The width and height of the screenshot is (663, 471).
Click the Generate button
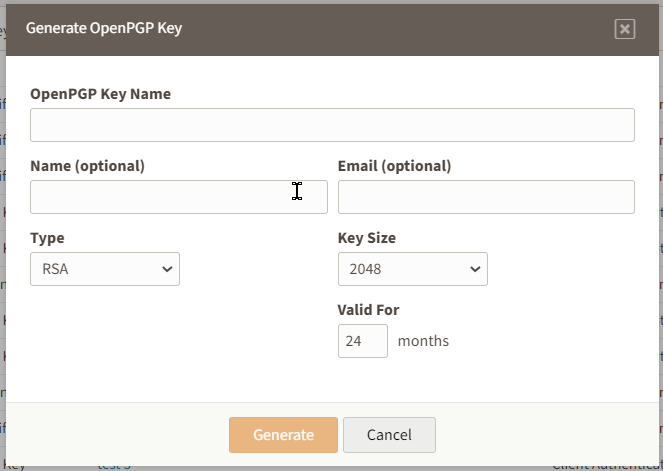[x=283, y=435]
